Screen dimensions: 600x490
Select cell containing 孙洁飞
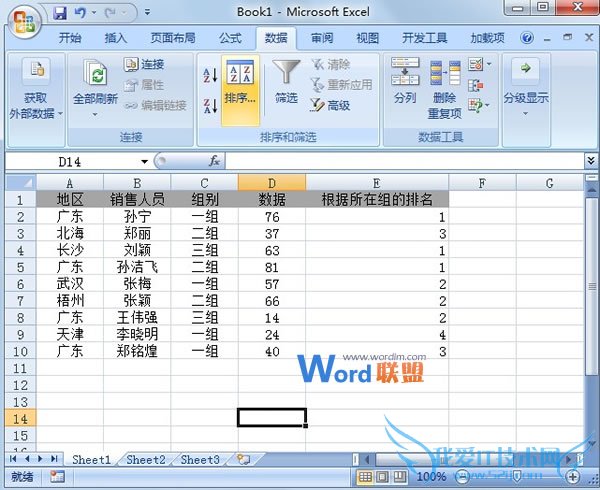pos(137,267)
